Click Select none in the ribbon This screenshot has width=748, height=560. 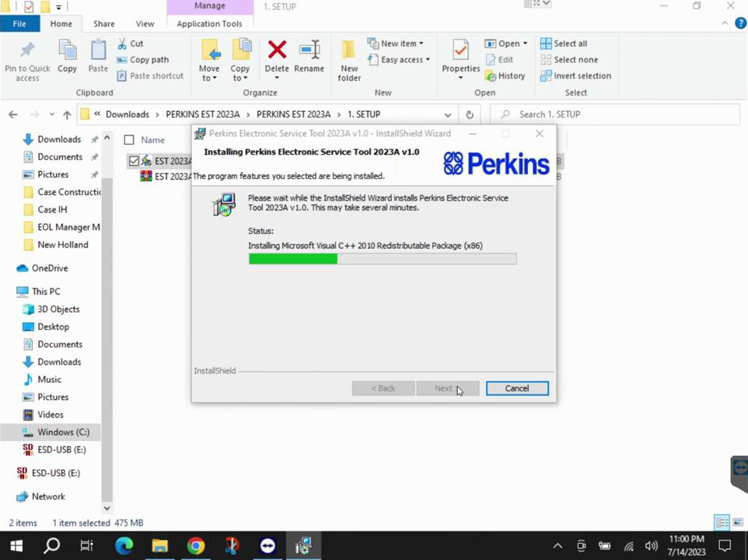(x=569, y=60)
